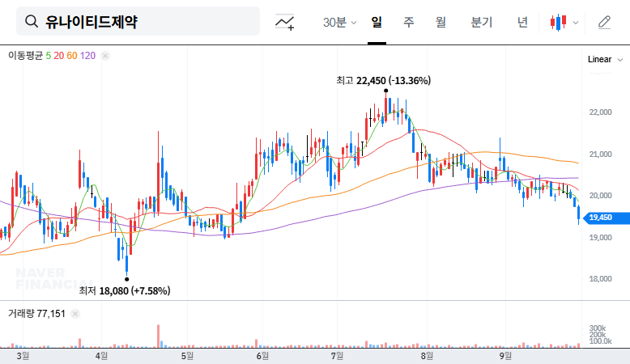Open the pencil drawing tool
Viewport: 630px width, 364px height.
(x=604, y=23)
